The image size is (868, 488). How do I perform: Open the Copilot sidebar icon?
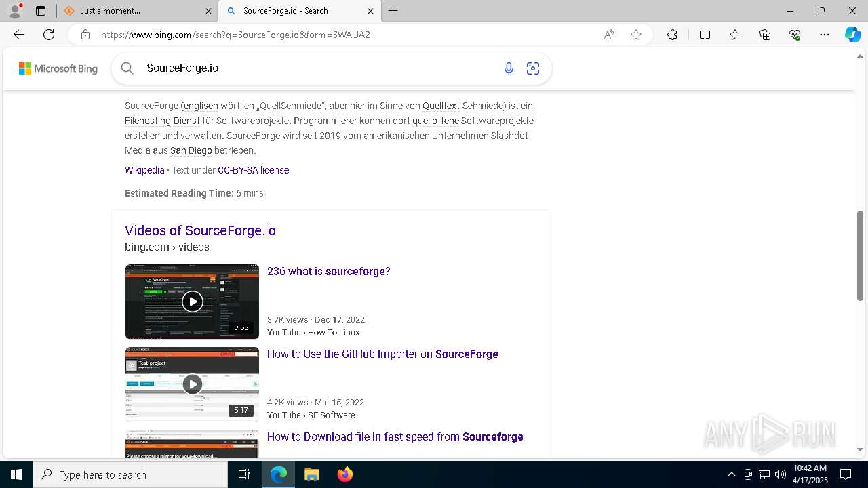point(852,35)
